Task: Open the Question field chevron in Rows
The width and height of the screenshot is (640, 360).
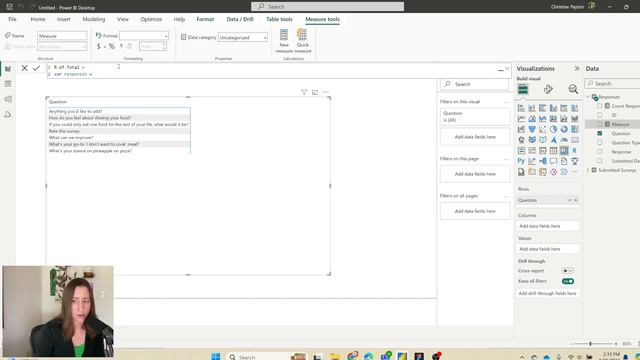Action: (569, 200)
